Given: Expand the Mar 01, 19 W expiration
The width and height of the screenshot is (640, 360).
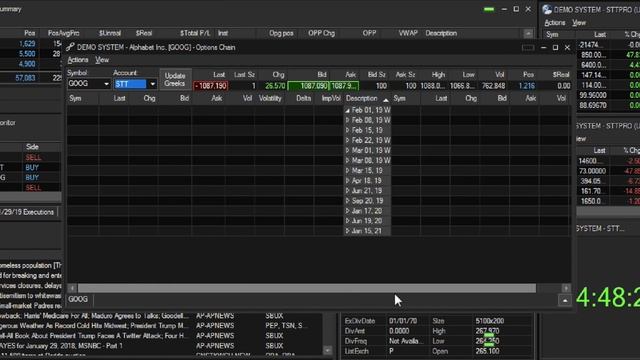Looking at the screenshot, I should click(347, 151).
